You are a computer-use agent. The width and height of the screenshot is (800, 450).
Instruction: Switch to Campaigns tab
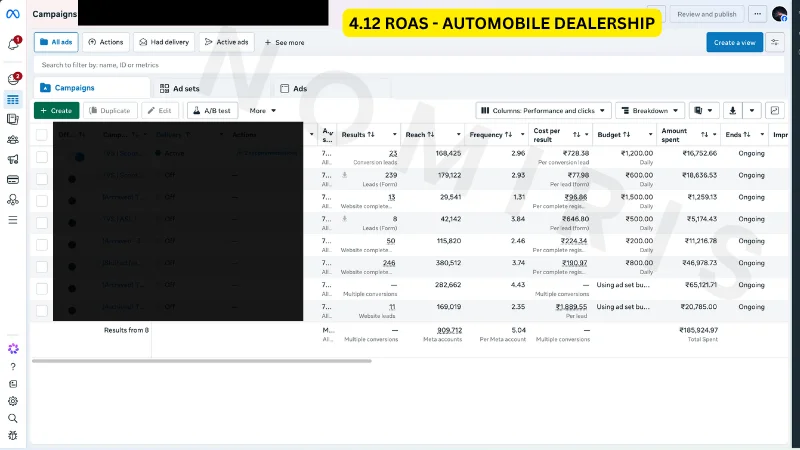pos(92,88)
